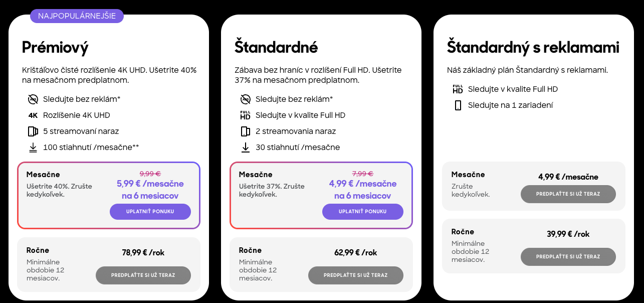Click the ad-free icon in Štandardné plan
The width and height of the screenshot is (644, 303).
click(x=246, y=99)
